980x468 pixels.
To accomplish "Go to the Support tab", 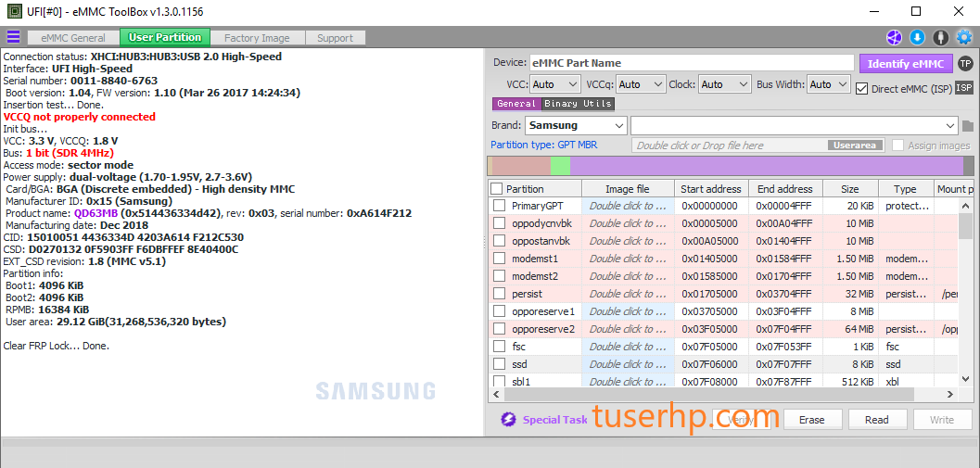I will (335, 38).
